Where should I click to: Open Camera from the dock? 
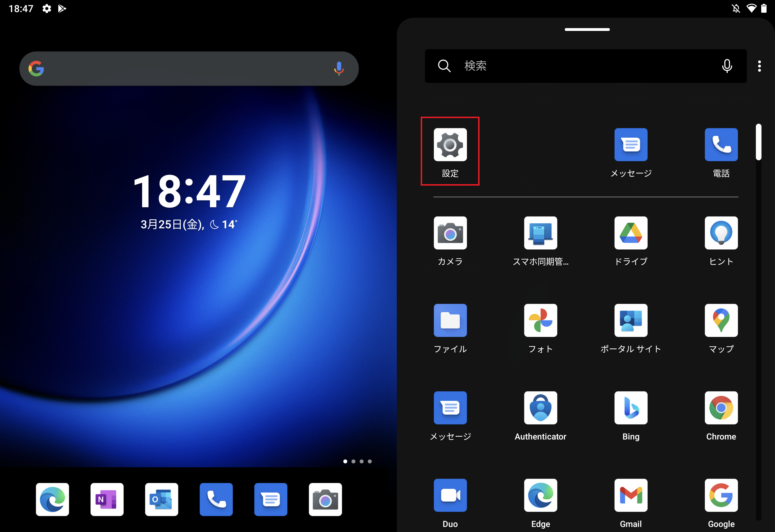tap(325, 499)
